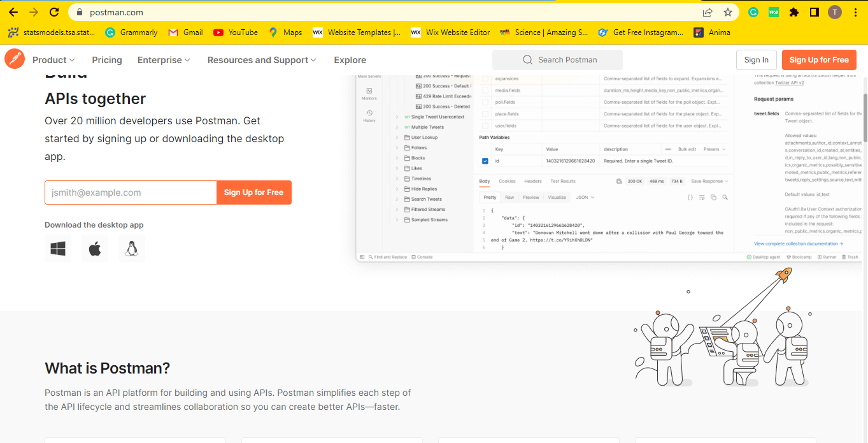Viewport: 868px width, 443px height.
Task: Tick the place.fields parameter checkbox
Action: point(485,114)
